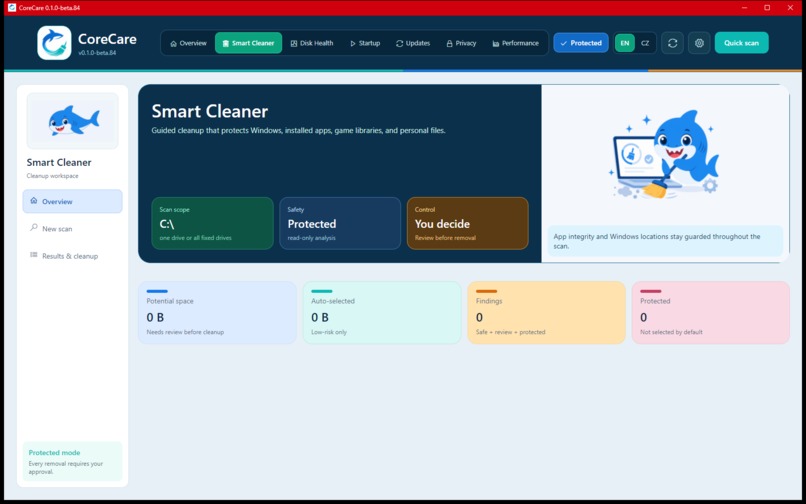Viewport: 806px width, 504px height.
Task: Click the "Smart Cleaner" main heading
Action: (210, 111)
